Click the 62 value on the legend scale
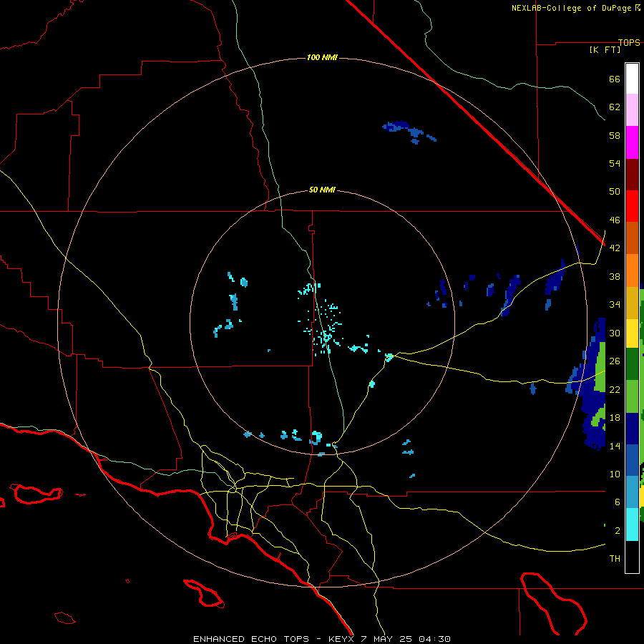The image size is (644, 644). tap(615, 107)
